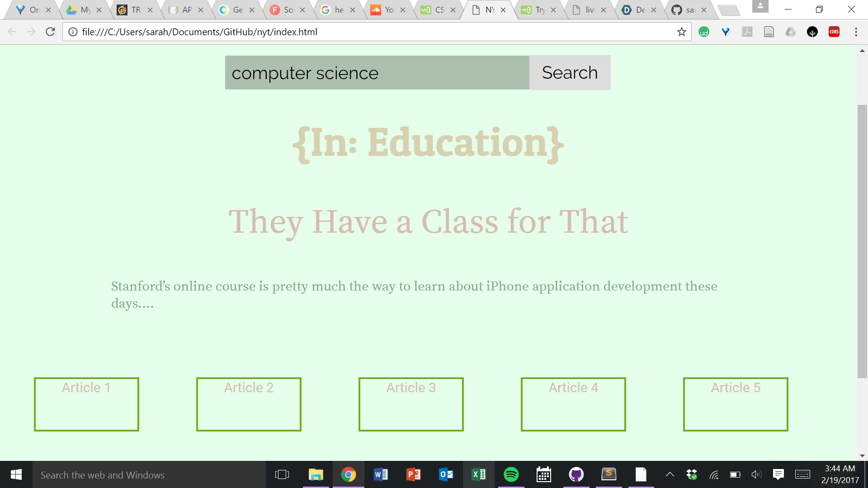The image size is (868, 488).
Task: Click the page vertical scrollbar thumb
Action: pyautogui.click(x=862, y=241)
